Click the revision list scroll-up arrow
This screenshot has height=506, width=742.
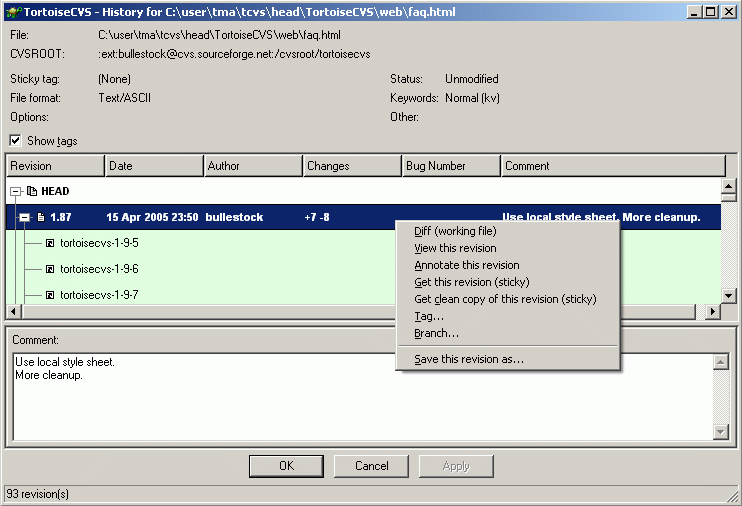(x=729, y=186)
